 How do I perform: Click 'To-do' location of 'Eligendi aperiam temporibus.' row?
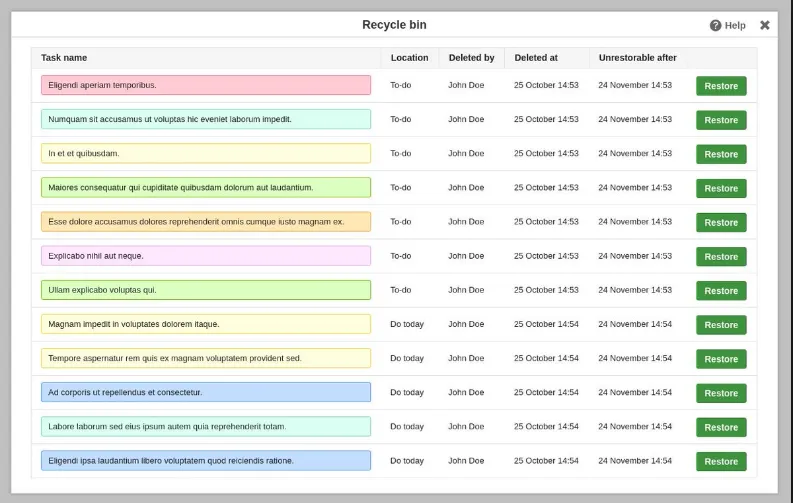coord(401,85)
